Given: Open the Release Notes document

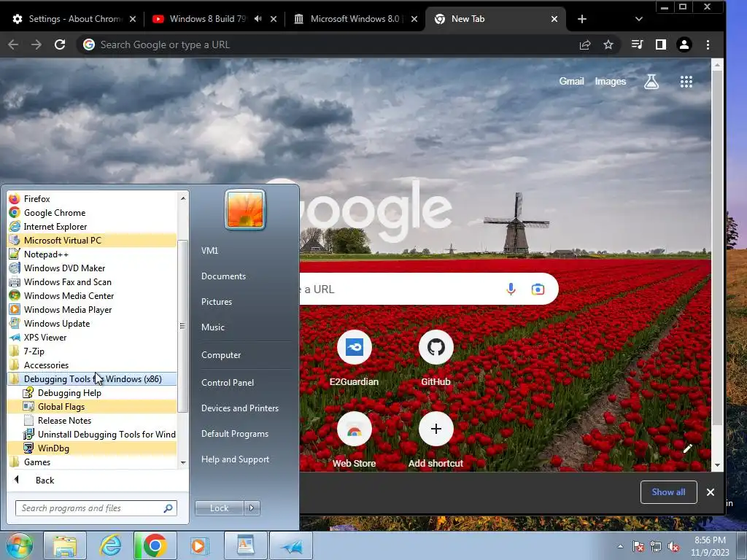Looking at the screenshot, I should (92, 420).
